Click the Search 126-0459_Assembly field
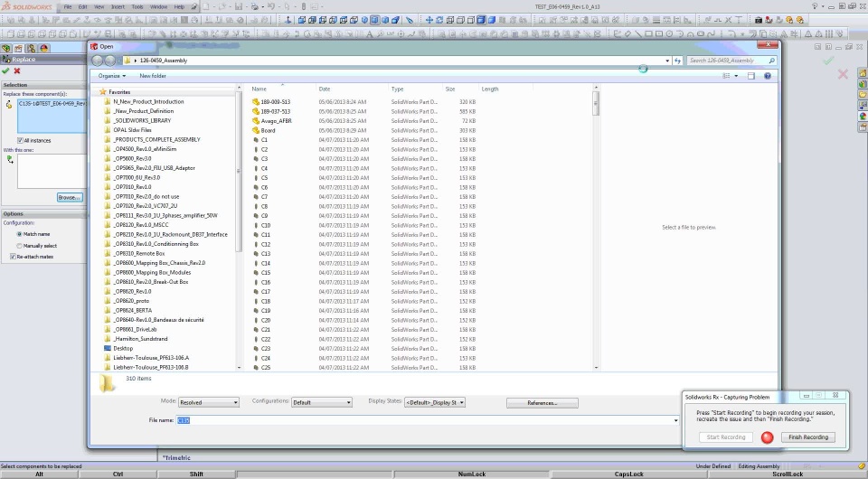 pyautogui.click(x=731, y=61)
